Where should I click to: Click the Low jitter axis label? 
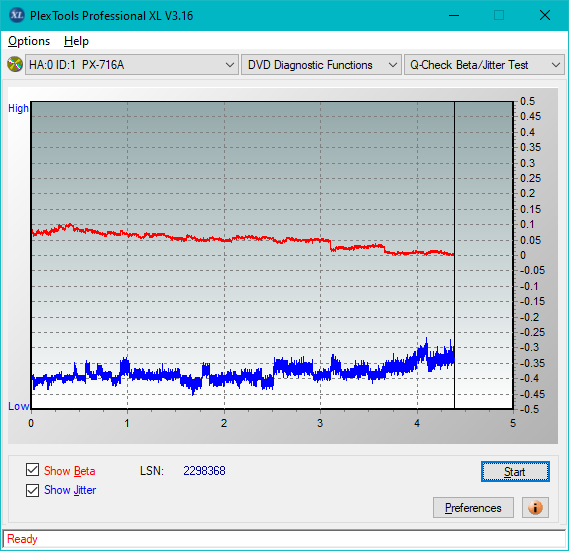pyautogui.click(x=19, y=406)
